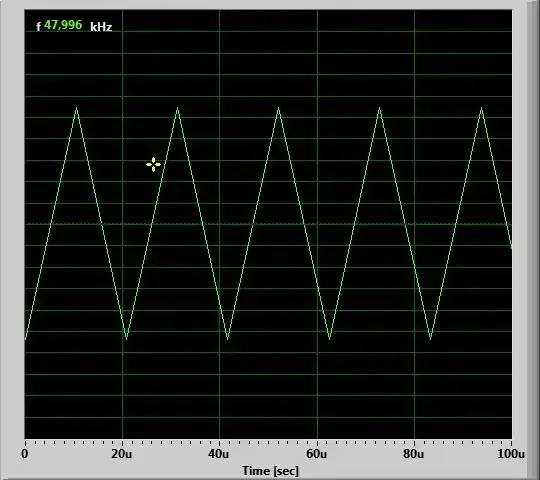Click the 20u time axis label

click(x=121, y=454)
